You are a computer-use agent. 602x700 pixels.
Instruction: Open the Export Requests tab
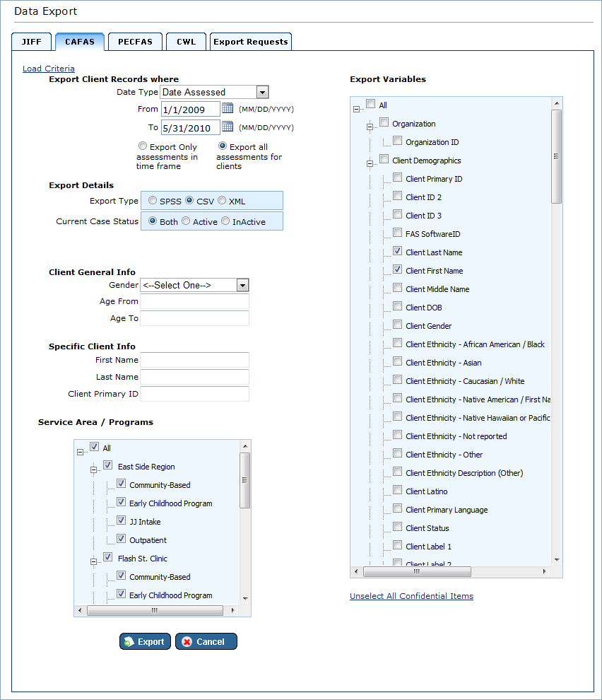pyautogui.click(x=251, y=42)
